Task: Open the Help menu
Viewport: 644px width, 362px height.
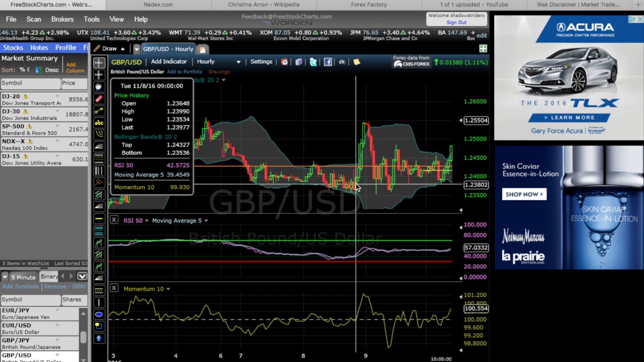Action: (141, 19)
